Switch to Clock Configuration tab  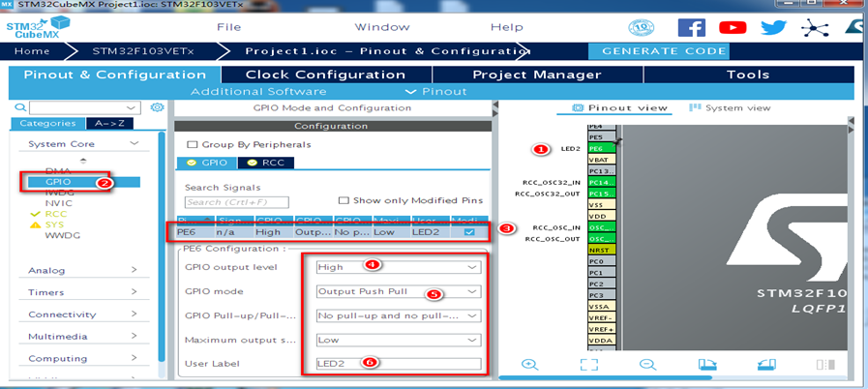(x=325, y=75)
